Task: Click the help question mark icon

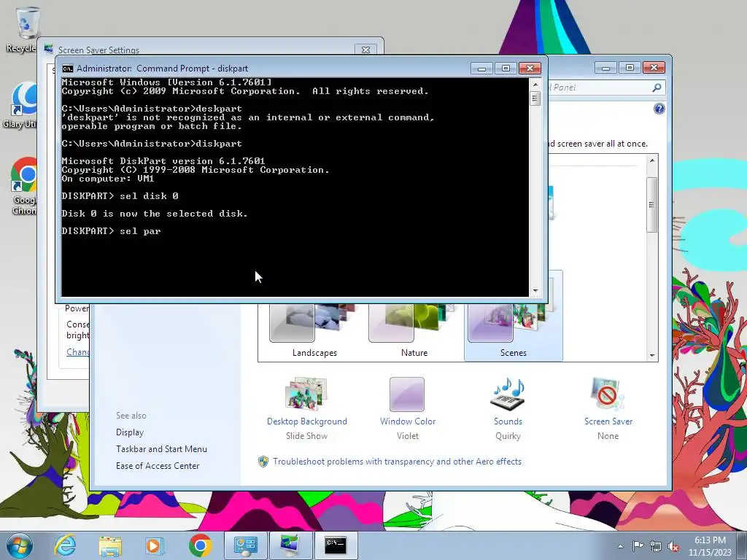Action: click(659, 109)
